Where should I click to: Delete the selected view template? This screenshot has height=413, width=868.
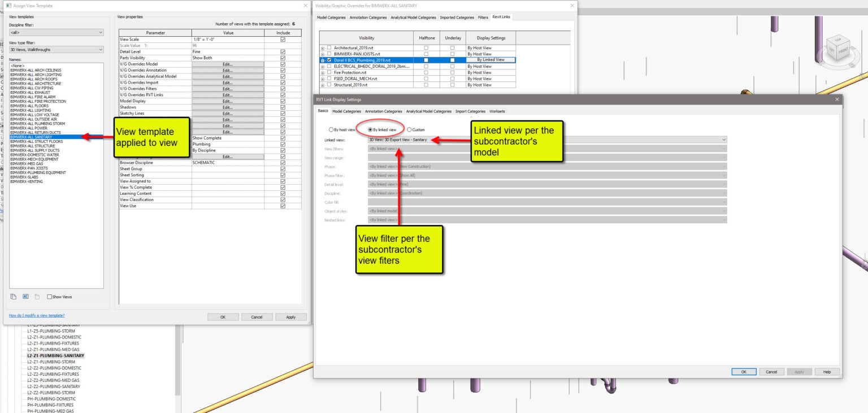[x=36, y=297]
